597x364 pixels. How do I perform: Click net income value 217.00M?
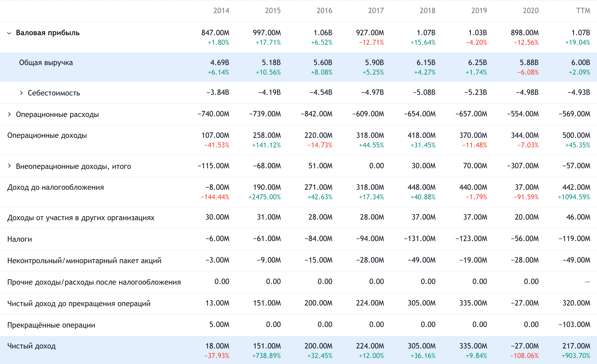(576, 346)
